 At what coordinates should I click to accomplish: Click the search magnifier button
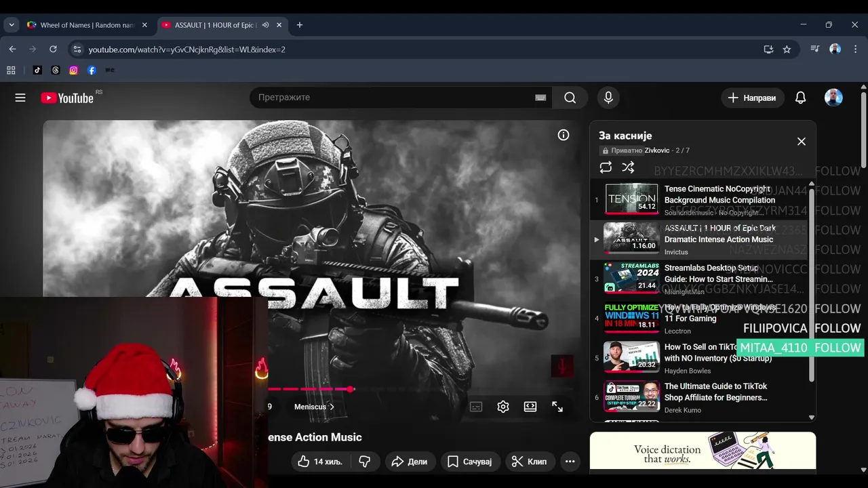click(x=570, y=98)
